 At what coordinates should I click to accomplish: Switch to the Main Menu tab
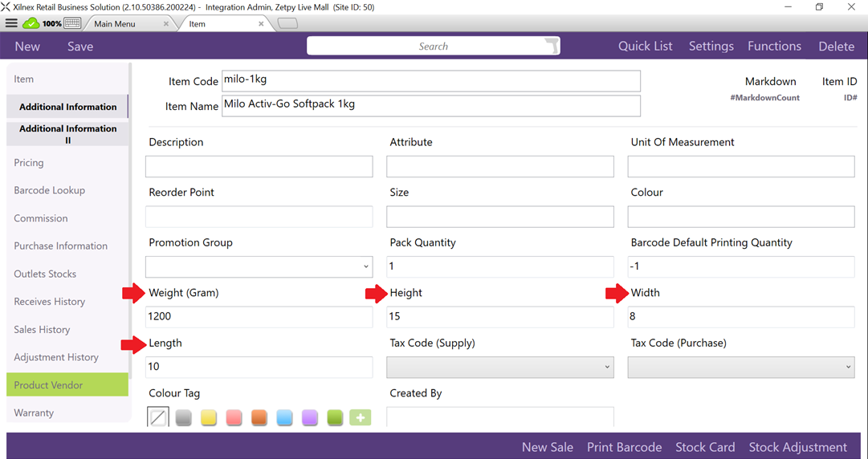pyautogui.click(x=115, y=24)
